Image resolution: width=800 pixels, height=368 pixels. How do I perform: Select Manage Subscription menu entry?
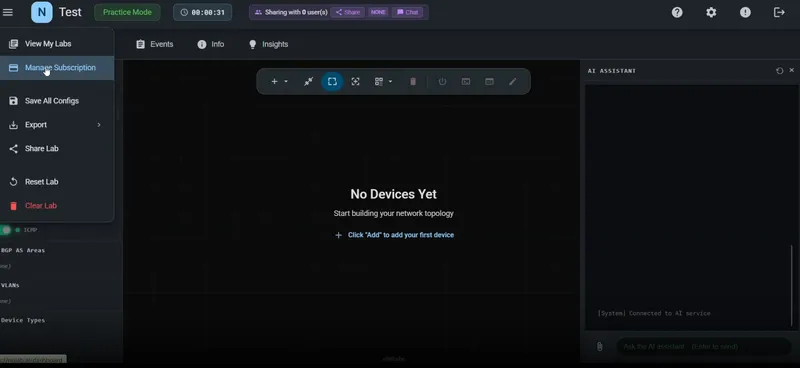click(x=57, y=68)
